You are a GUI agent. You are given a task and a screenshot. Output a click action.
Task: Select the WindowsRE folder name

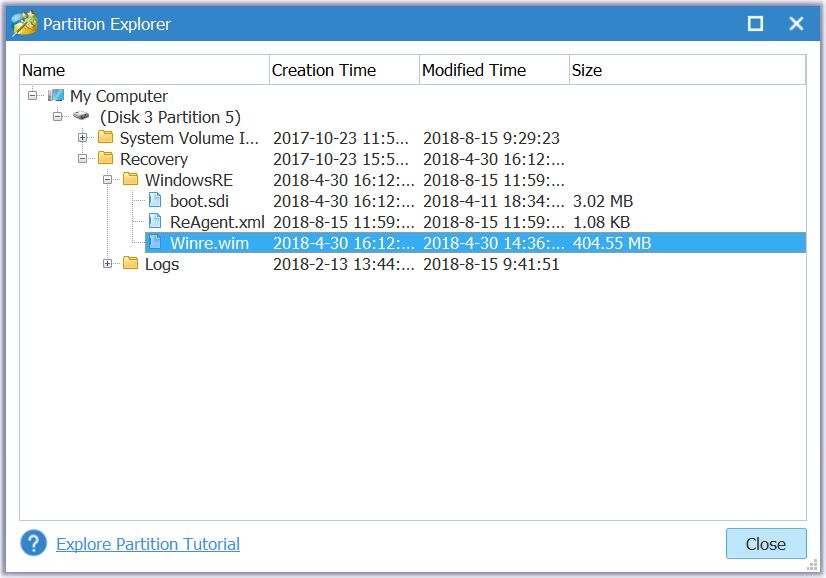coord(189,180)
